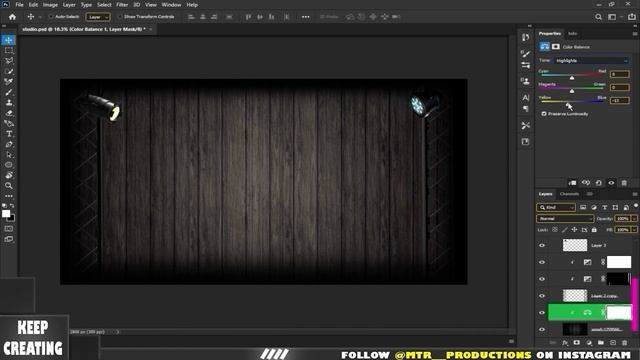The image size is (640, 360).
Task: Open the Tone dropdown showing Highlights
Action: pos(591,60)
